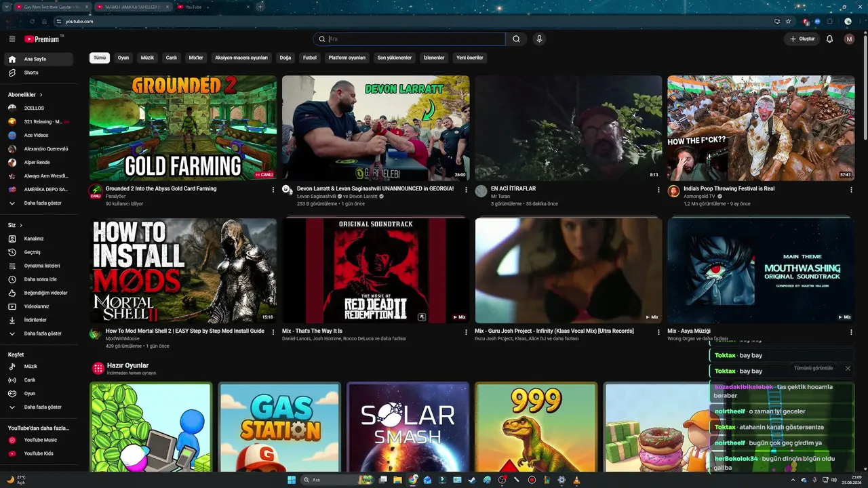Select the Oyun filter chip
Screen dimensions: 868x488
coord(123,58)
